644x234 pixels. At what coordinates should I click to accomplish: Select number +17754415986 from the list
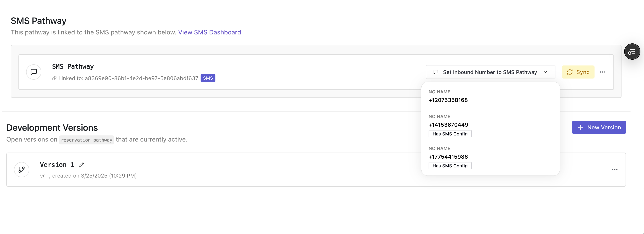click(x=490, y=157)
